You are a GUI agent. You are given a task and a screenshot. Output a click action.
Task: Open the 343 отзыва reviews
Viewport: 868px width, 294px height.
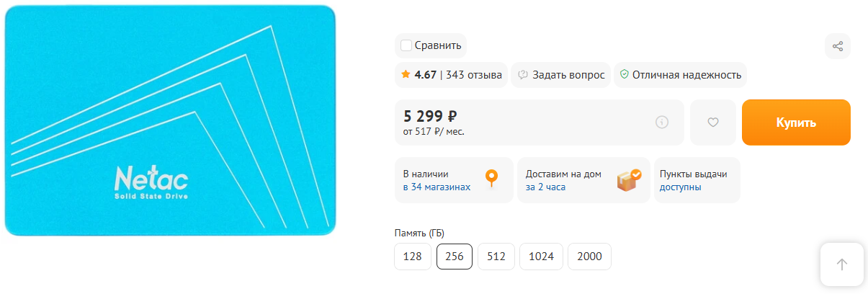(474, 74)
